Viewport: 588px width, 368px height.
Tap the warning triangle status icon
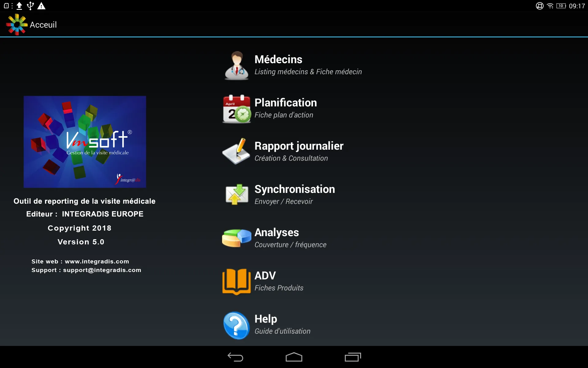41,6
